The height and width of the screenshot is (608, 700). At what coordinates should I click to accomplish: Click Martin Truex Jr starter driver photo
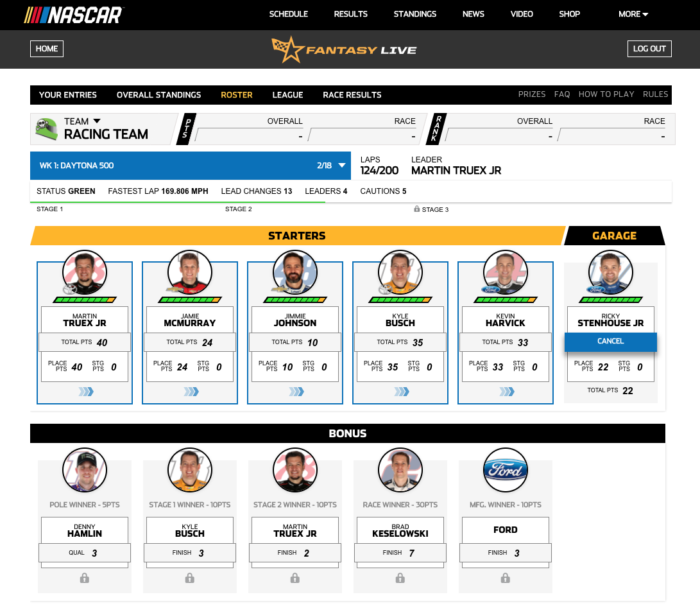pyautogui.click(x=85, y=272)
